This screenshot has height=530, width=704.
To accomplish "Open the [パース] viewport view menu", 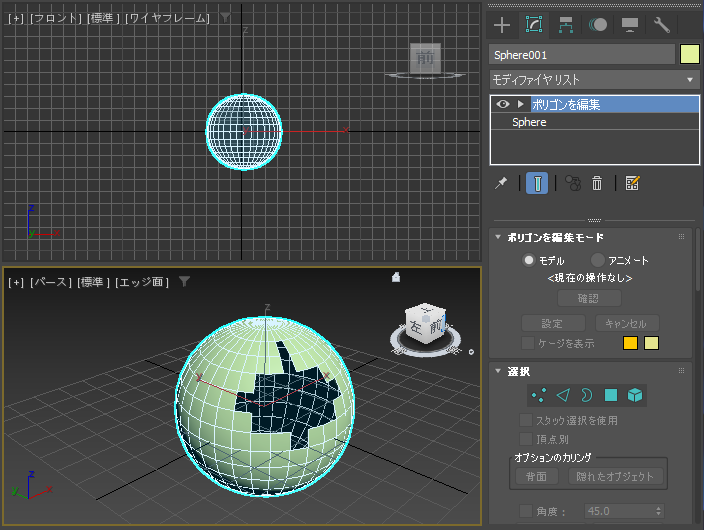I will (51, 283).
